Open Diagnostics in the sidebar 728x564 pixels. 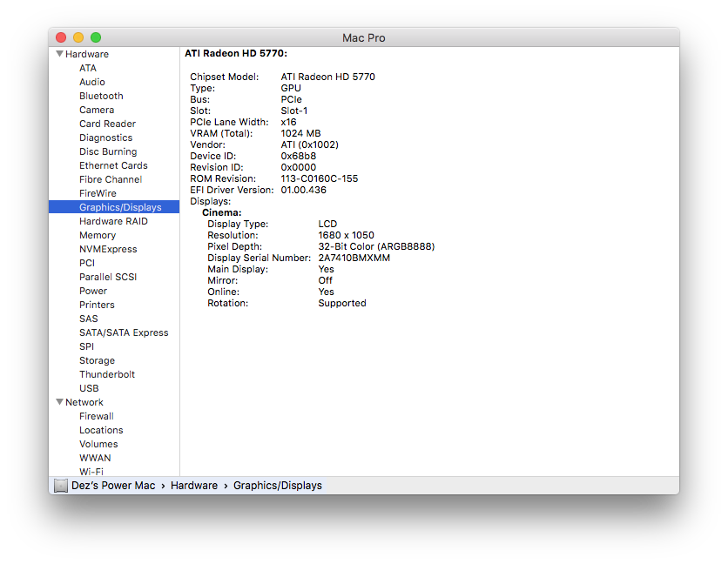(106, 138)
